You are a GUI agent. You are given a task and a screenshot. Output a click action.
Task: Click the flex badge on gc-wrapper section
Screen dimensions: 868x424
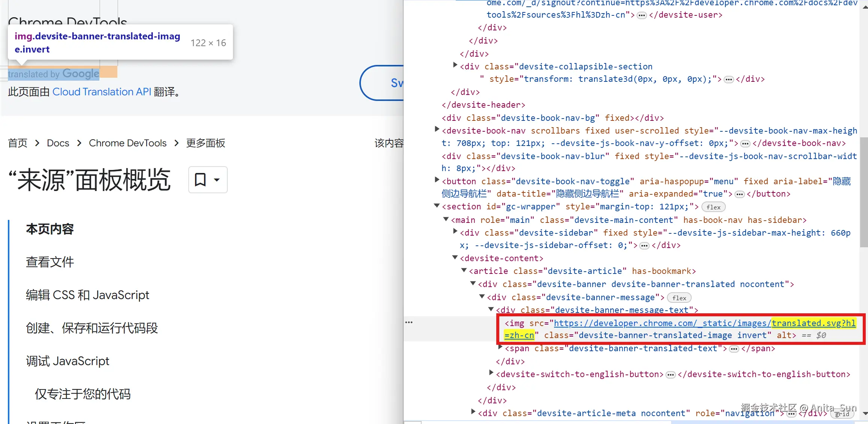click(x=713, y=207)
